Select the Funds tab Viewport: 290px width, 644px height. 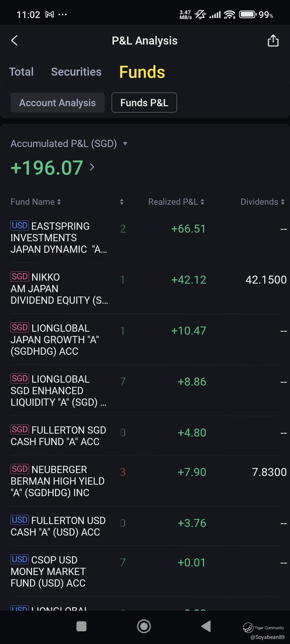click(x=142, y=72)
